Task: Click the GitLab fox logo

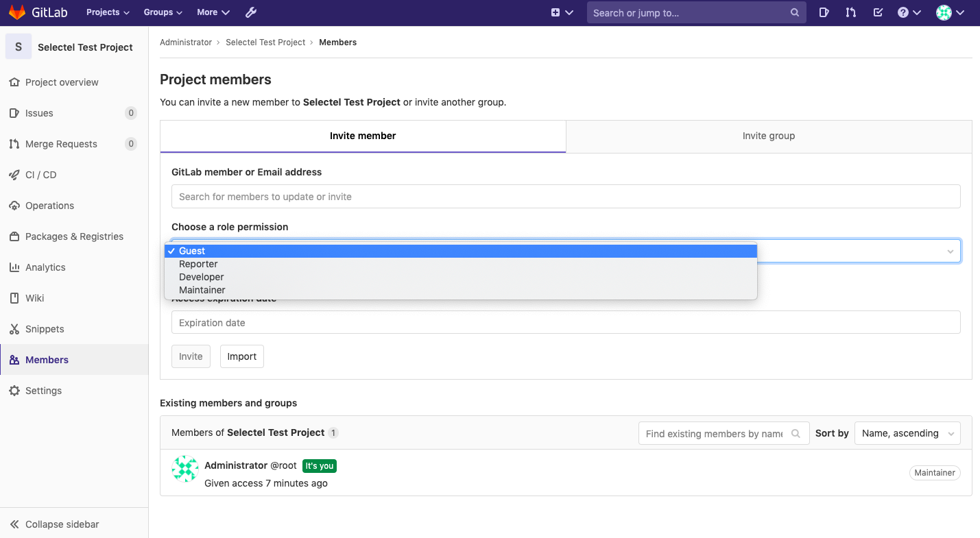Action: [x=17, y=12]
